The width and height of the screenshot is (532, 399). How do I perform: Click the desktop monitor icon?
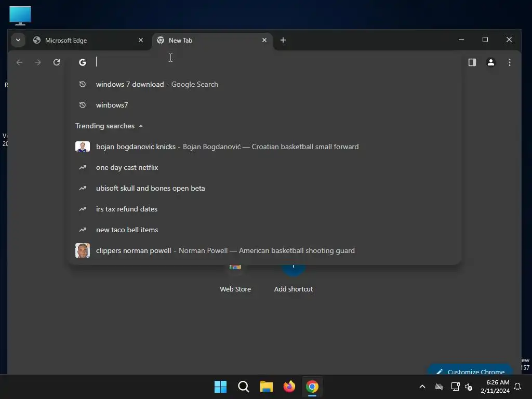point(20,16)
